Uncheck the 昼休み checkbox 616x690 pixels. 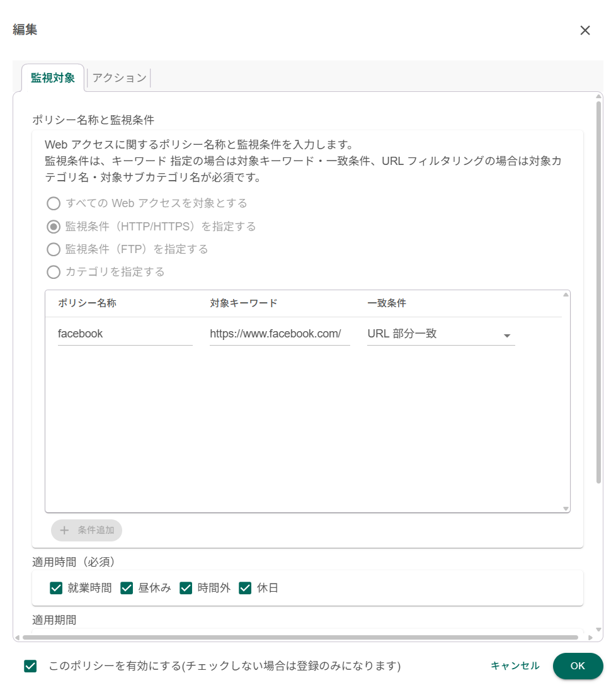(127, 588)
